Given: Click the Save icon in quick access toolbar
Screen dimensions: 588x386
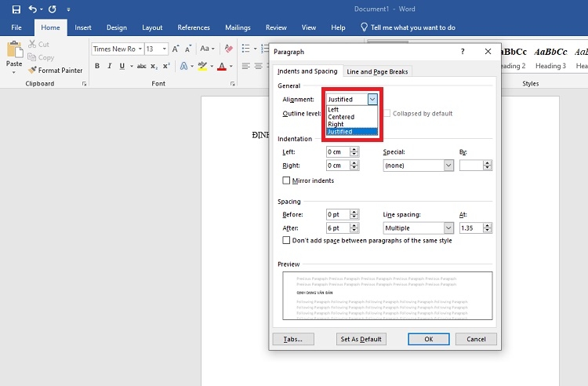Looking at the screenshot, I should click(x=16, y=9).
